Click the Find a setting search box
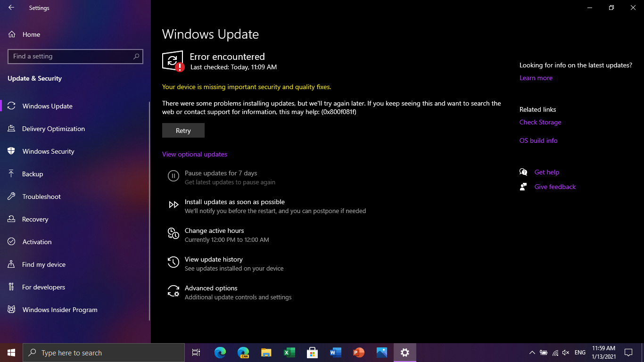The height and width of the screenshot is (362, 644). click(75, 57)
